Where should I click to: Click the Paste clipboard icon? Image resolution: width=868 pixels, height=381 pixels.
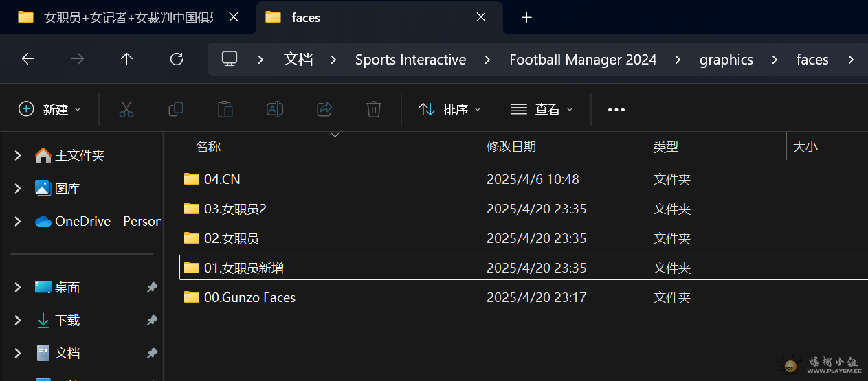pos(225,109)
